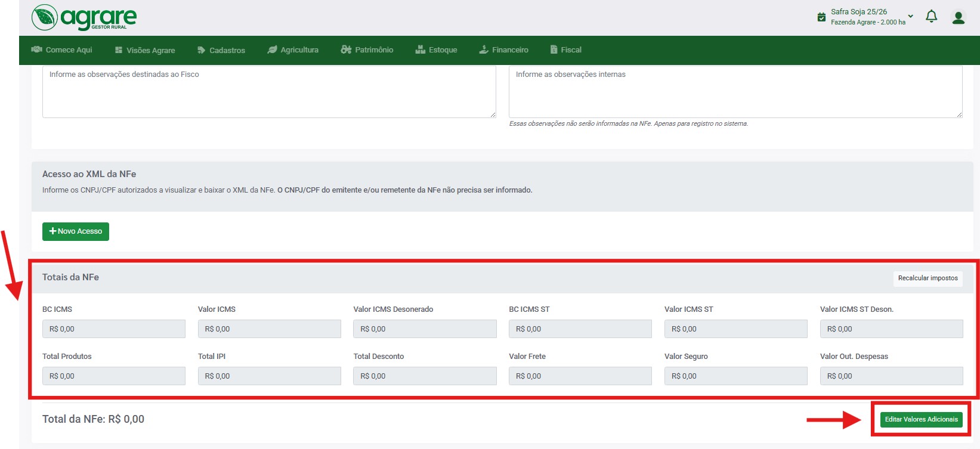
Task: Click the 'Acesso ao XML da NFe' heading
Action: 89,174
